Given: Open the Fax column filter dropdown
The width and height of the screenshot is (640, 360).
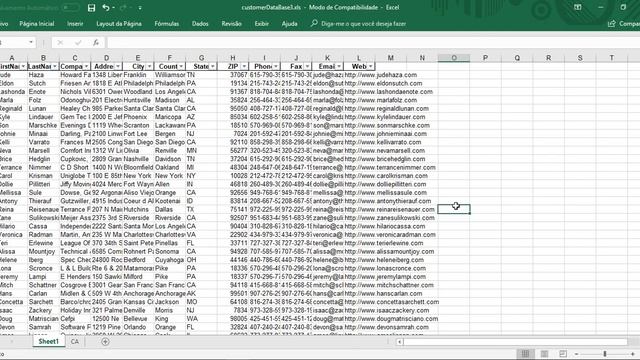Looking at the screenshot, I should pyautogui.click(x=307, y=67).
